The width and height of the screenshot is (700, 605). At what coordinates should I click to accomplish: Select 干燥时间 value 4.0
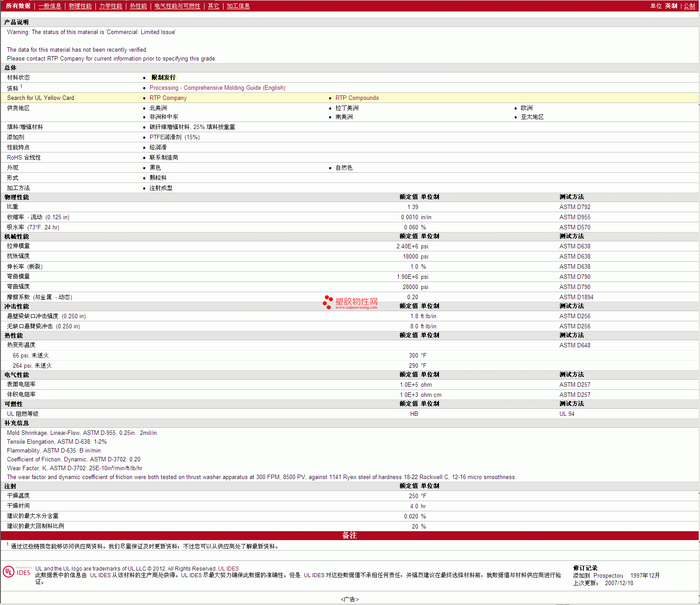(414, 506)
